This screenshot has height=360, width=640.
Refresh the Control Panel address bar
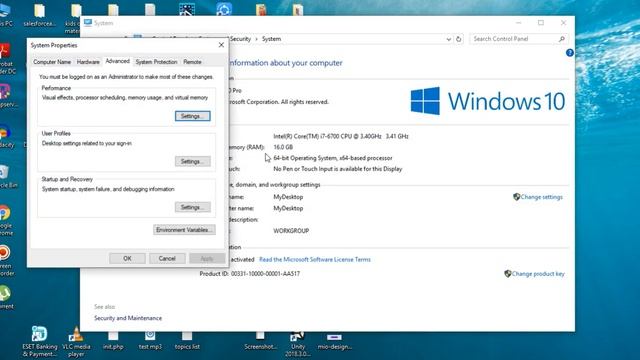[459, 39]
